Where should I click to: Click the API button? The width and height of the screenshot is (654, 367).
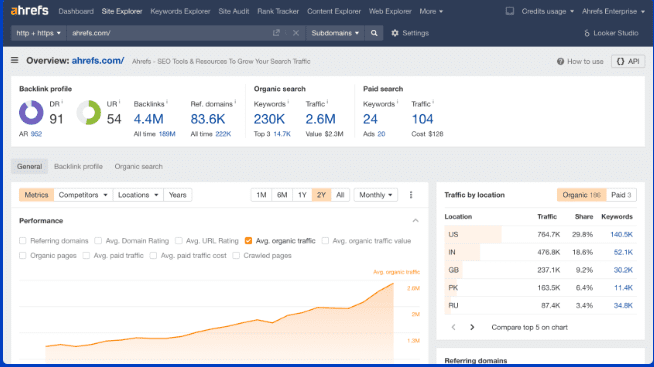[628, 61]
